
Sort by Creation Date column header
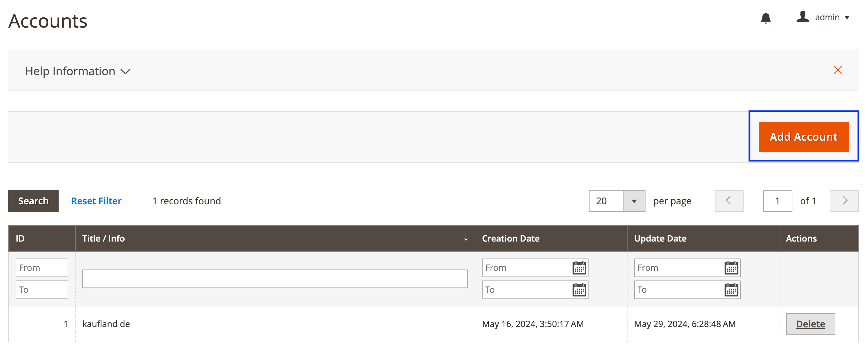coord(511,238)
